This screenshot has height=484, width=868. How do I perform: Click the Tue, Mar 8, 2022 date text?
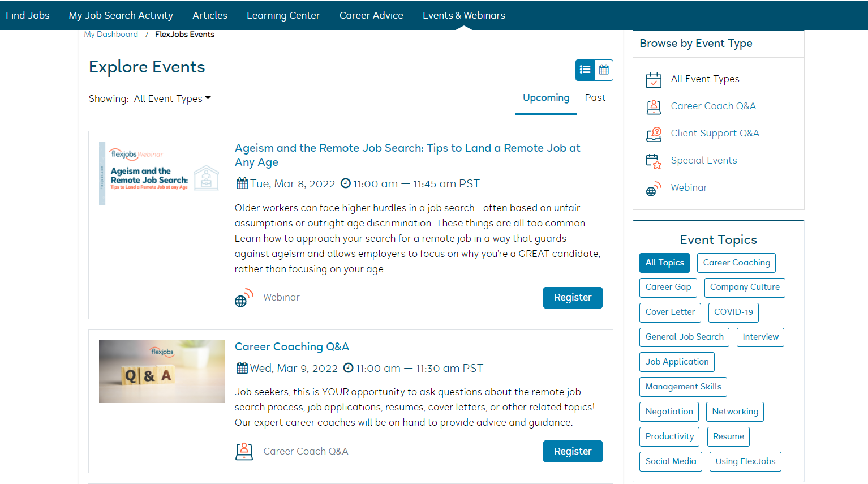[x=293, y=183]
